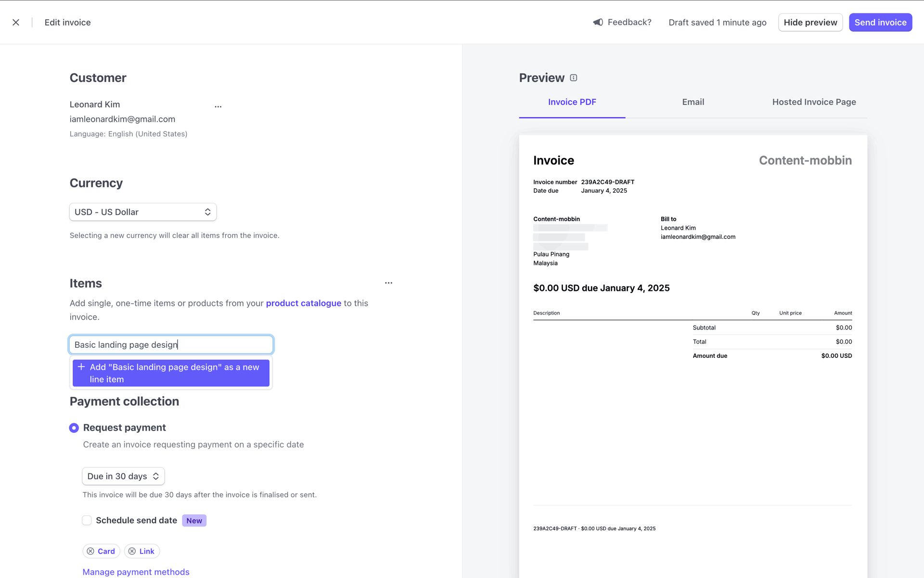Open customer options three-dot menu
Viewport: 924px width, 578px height.
pyautogui.click(x=218, y=106)
